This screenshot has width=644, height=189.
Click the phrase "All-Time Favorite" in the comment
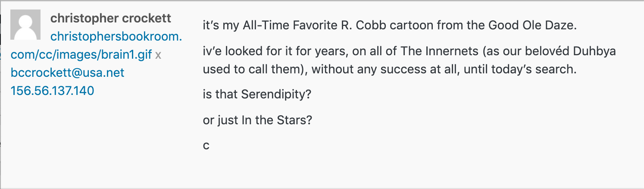coord(277,25)
